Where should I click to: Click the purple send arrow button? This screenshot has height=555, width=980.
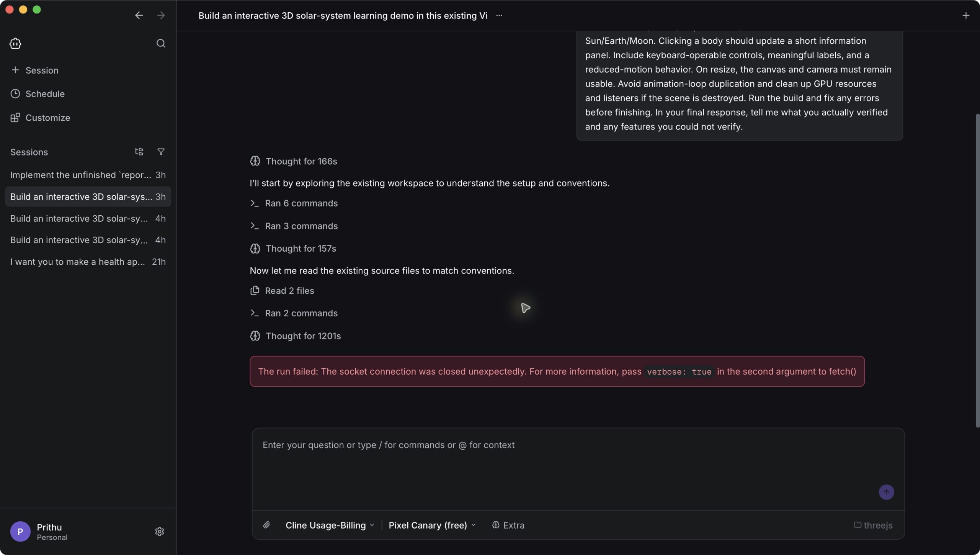click(886, 492)
